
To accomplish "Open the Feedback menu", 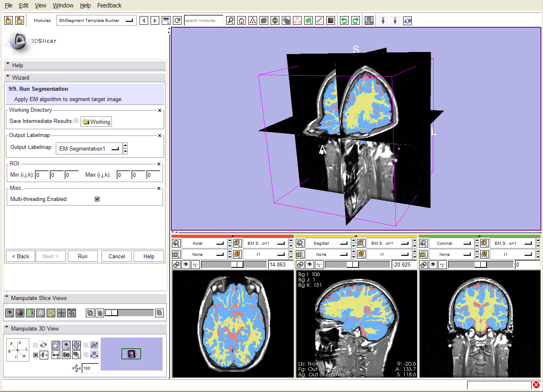I will 109,5.
